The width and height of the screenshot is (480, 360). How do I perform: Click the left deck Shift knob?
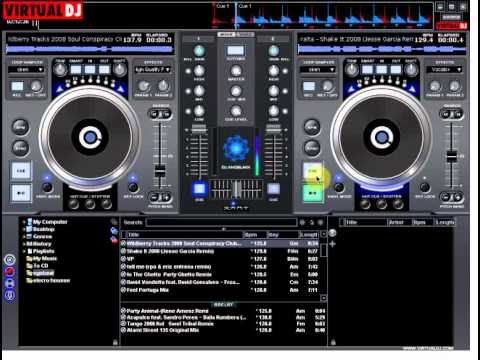click(x=120, y=69)
